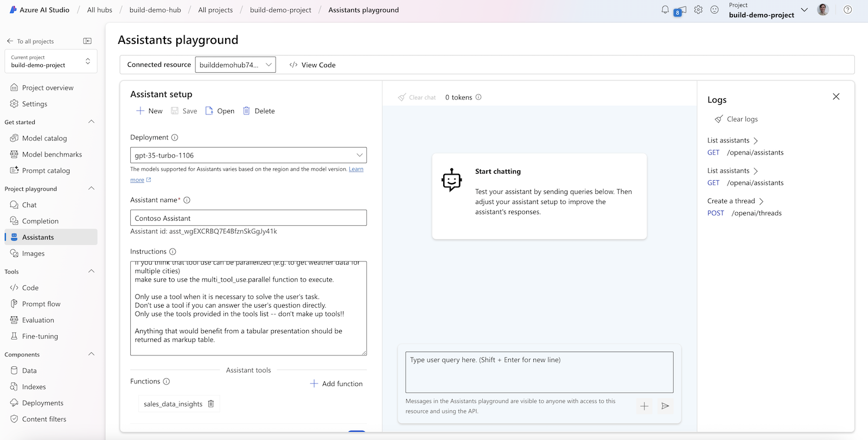
Task: Collapse the Get started section
Action: tap(91, 122)
